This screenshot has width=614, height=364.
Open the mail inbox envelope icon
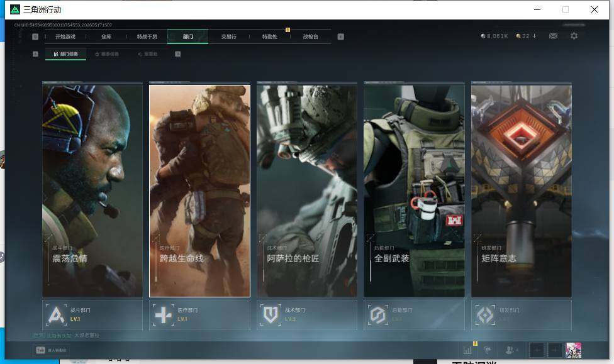[554, 36]
